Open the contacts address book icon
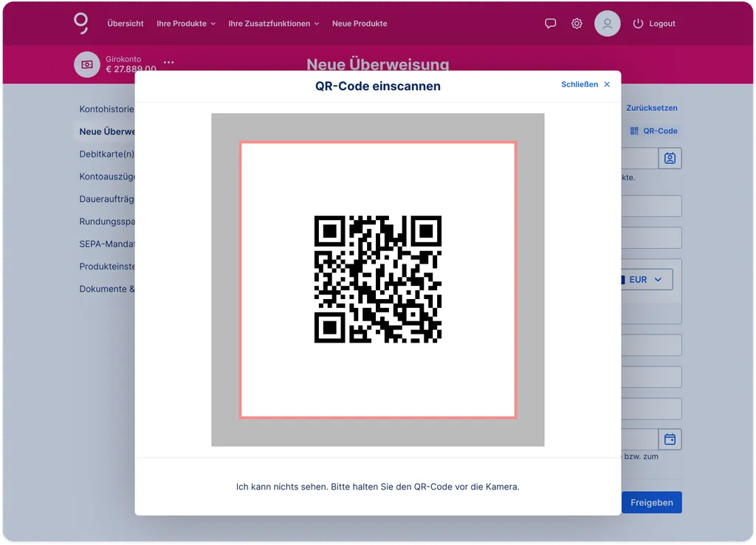The width and height of the screenshot is (756, 545). pyautogui.click(x=670, y=158)
